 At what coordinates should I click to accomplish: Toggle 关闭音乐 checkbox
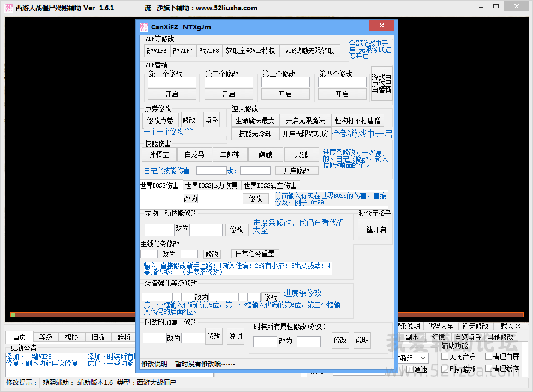458,357
